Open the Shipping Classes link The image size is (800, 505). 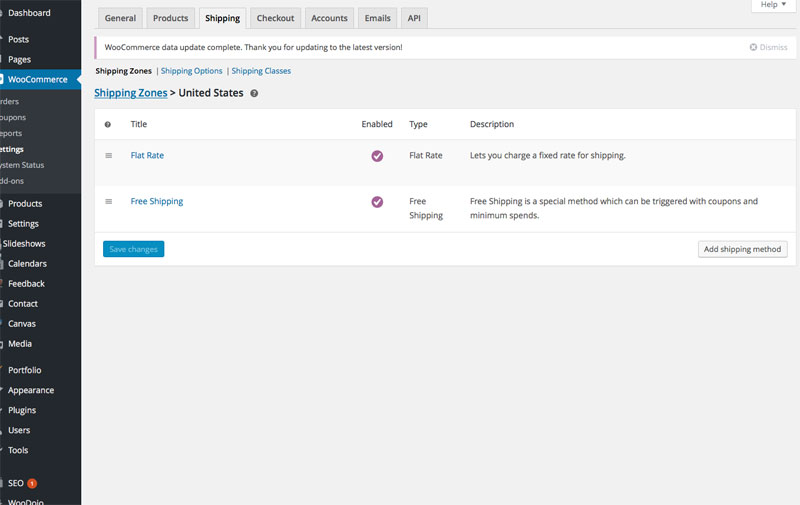click(x=261, y=71)
